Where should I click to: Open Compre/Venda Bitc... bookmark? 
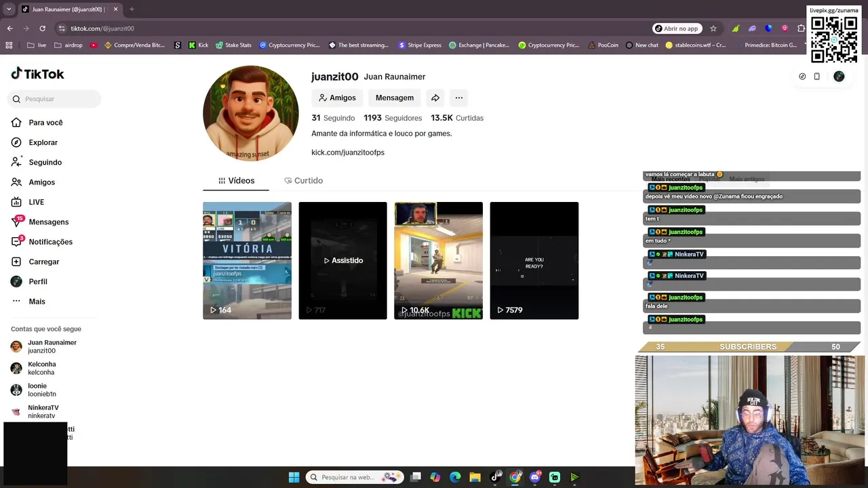(134, 45)
